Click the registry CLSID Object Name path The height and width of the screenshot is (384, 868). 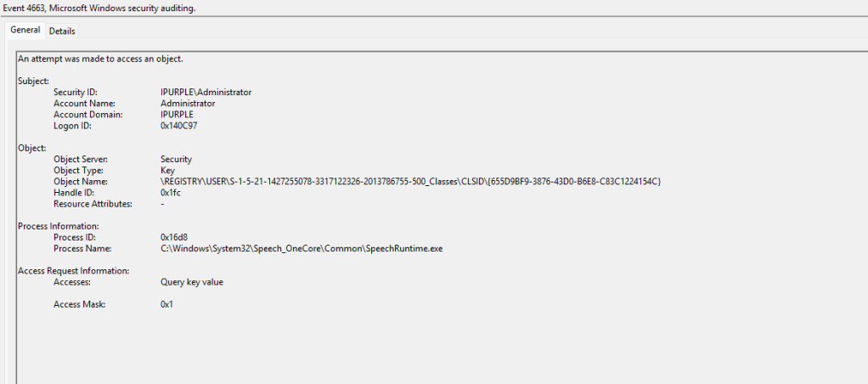(x=410, y=182)
